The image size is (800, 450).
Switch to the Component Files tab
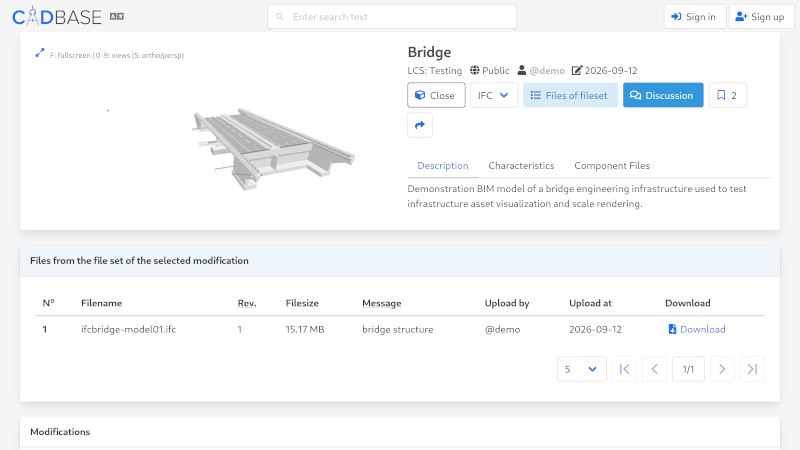tap(612, 165)
